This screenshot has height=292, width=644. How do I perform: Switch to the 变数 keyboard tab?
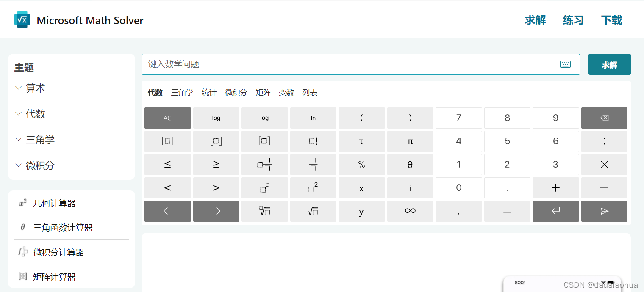tap(286, 93)
